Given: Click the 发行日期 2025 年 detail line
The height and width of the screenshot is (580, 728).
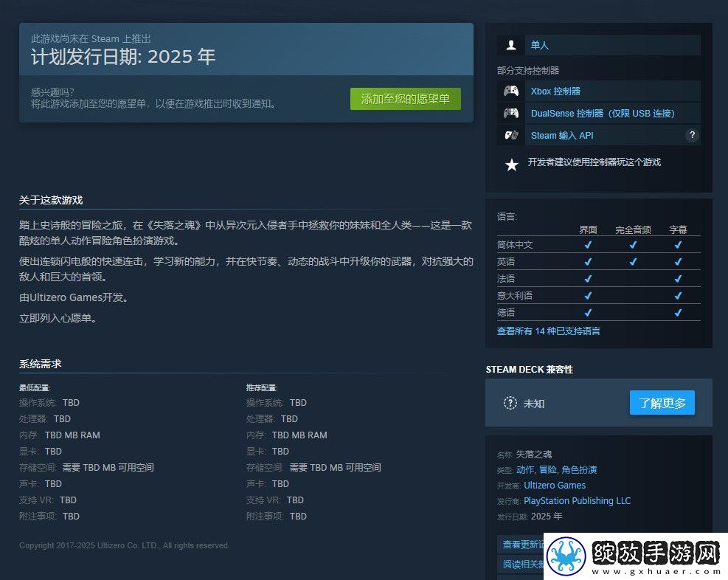Looking at the screenshot, I should coord(530,517).
